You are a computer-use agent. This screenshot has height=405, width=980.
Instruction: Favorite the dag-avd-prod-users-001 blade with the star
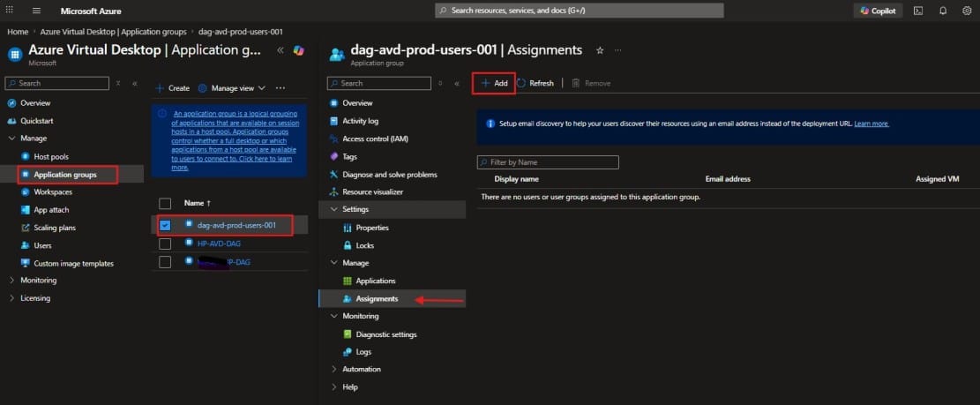coord(600,50)
